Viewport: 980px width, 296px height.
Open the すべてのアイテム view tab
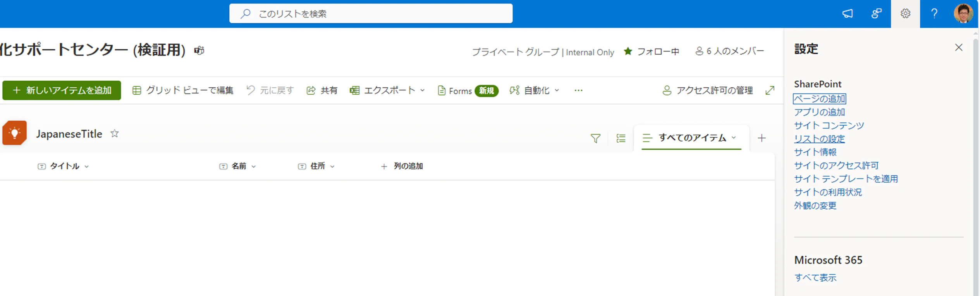coord(691,138)
